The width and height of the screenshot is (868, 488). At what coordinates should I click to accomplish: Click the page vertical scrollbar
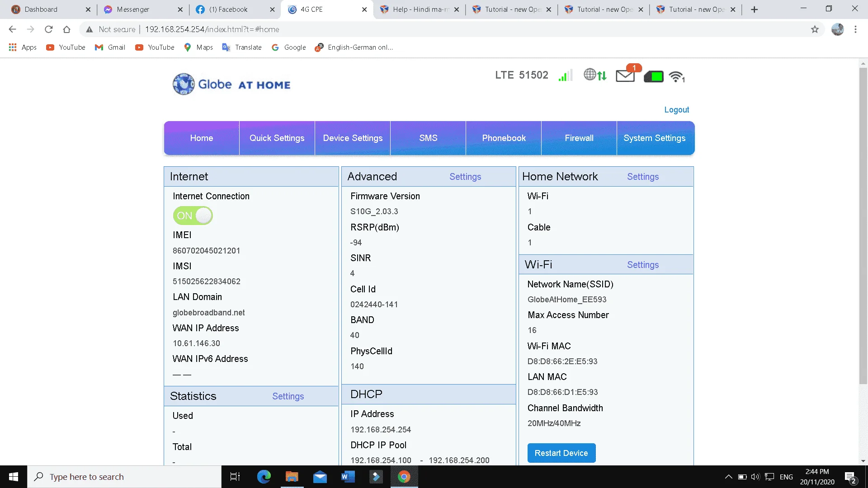tap(863, 226)
